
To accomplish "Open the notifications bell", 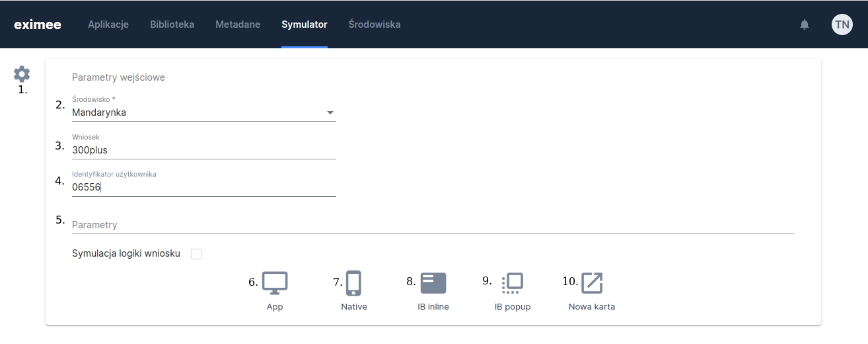I will coord(804,24).
